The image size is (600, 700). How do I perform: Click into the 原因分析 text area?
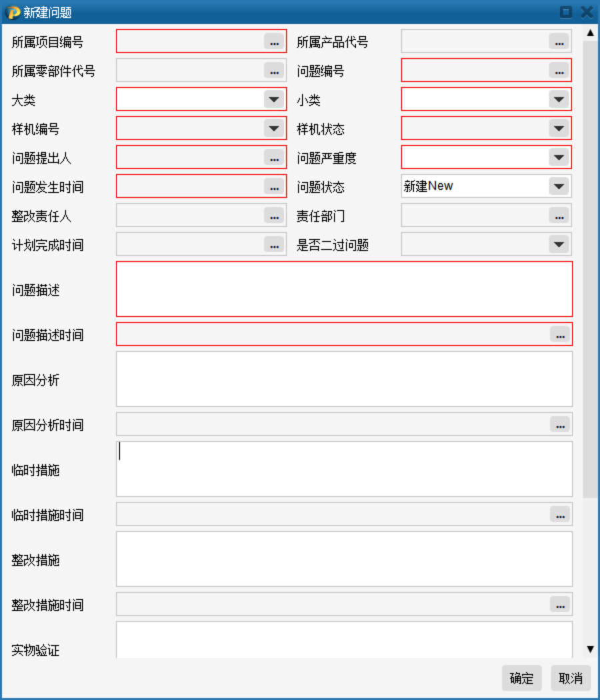pos(344,379)
